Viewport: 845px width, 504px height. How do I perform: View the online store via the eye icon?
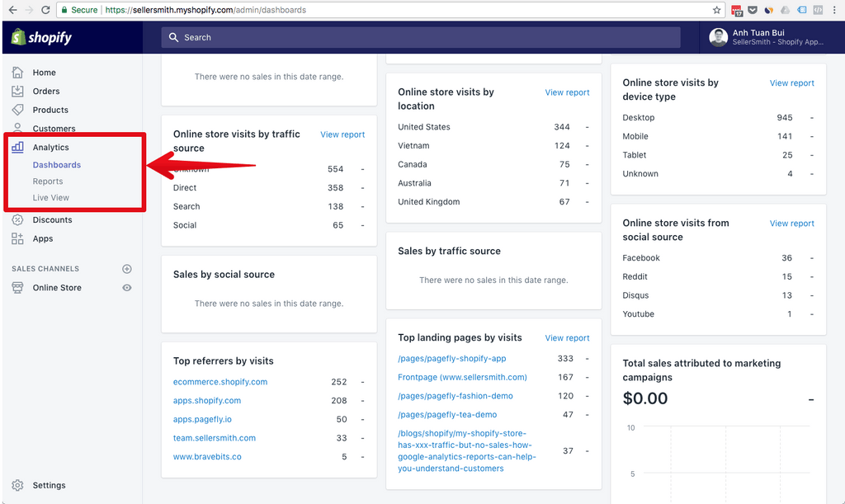[x=127, y=288]
